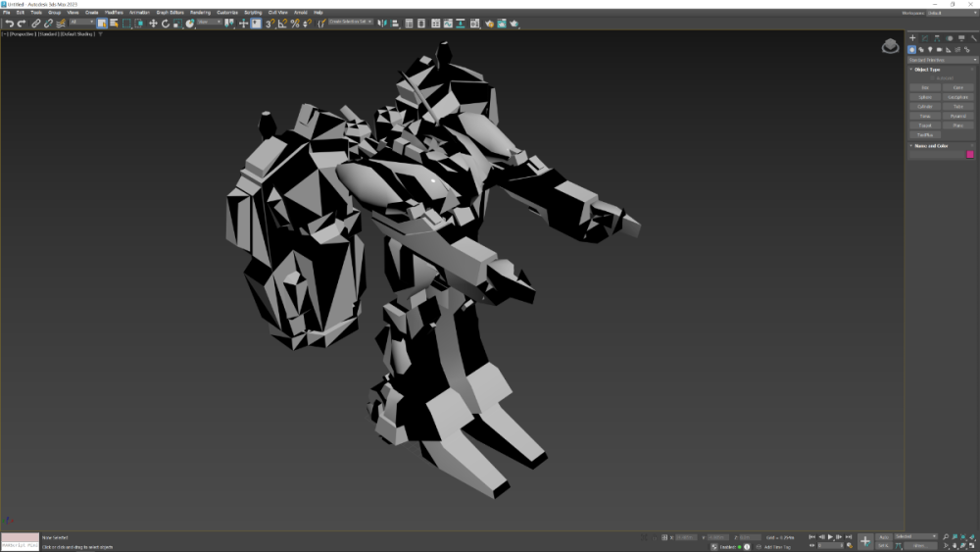Screen dimensions: 980x552
Task: Click the Zoom magnifier navigation icon
Action: tap(946, 537)
